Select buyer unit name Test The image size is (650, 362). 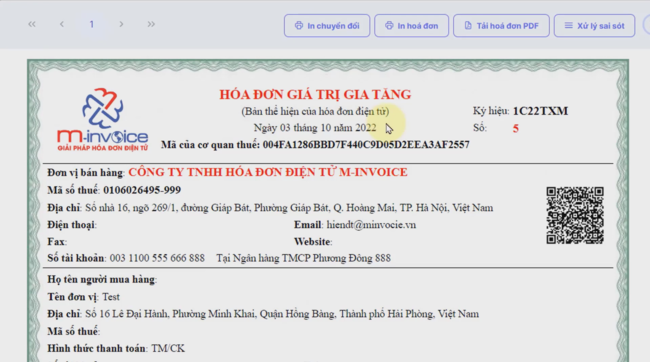click(x=111, y=297)
